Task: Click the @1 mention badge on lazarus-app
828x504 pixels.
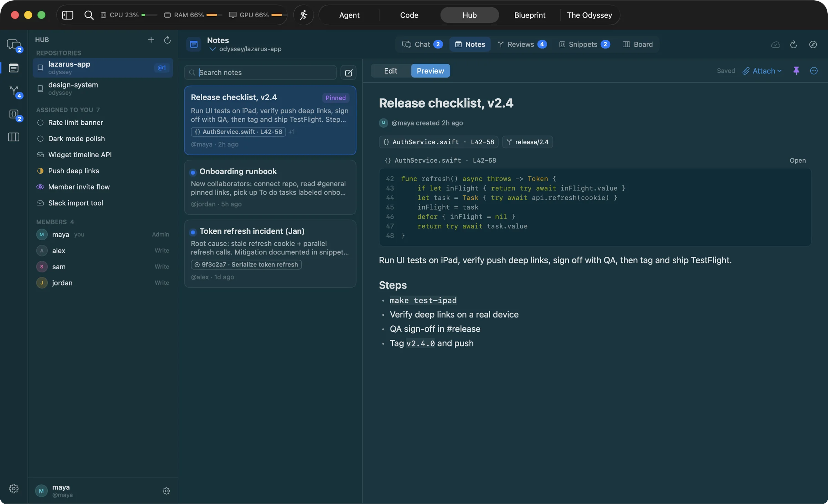Action: (x=162, y=68)
